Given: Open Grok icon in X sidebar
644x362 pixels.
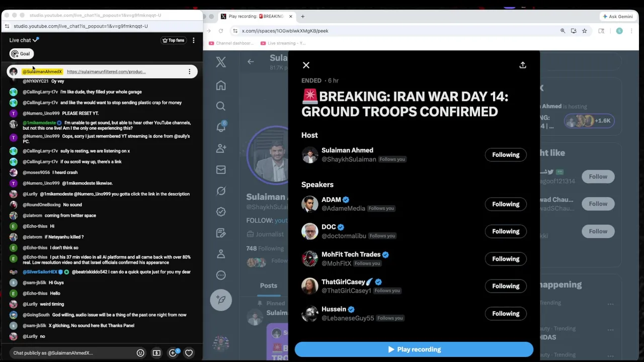Looking at the screenshot, I should point(221,191).
